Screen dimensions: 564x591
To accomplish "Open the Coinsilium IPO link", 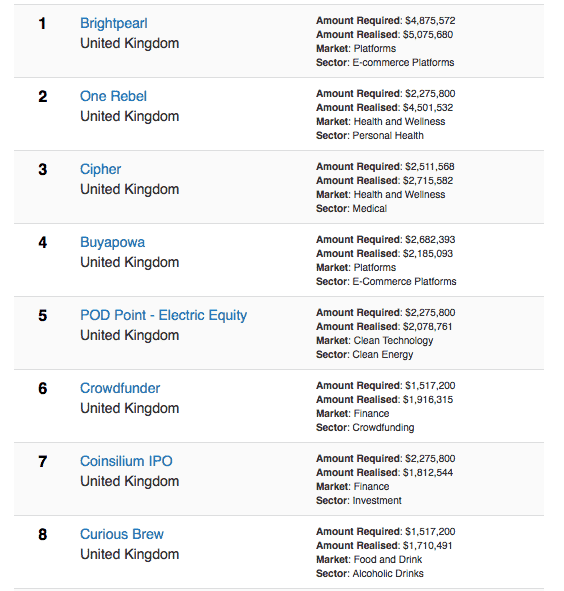I will (x=126, y=461).
